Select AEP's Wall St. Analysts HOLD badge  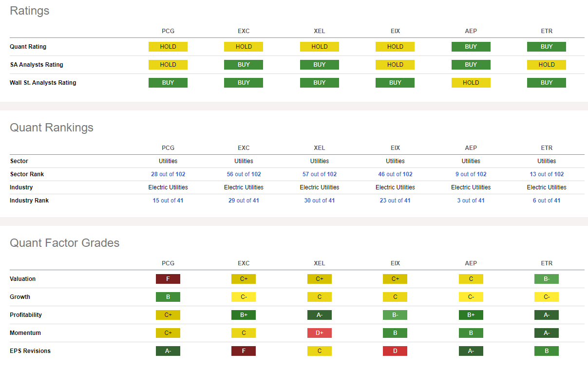pyautogui.click(x=471, y=83)
